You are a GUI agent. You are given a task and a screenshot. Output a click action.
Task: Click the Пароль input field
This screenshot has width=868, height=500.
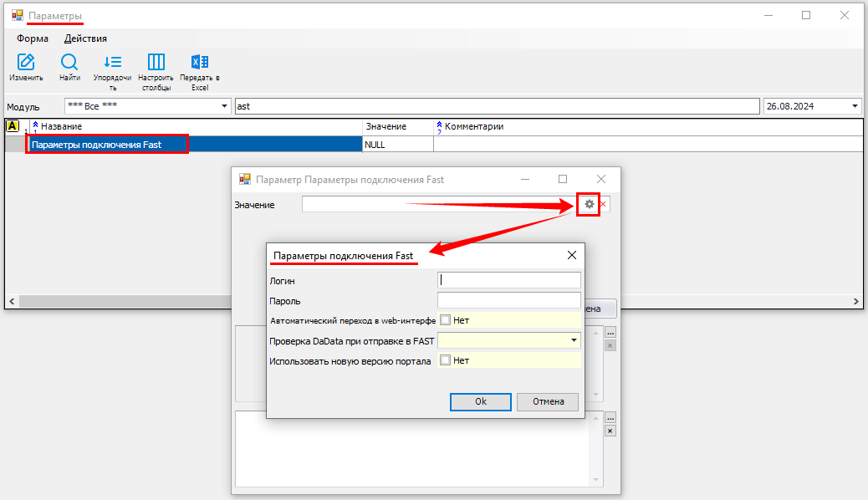508,300
